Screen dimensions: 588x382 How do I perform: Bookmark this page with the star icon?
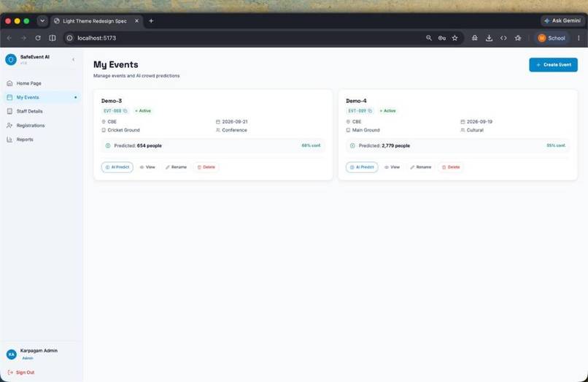[454, 38]
